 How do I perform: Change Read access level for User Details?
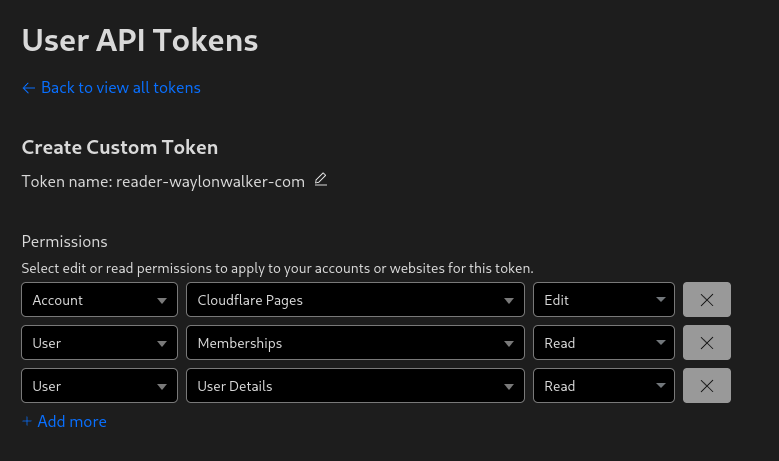coord(604,386)
